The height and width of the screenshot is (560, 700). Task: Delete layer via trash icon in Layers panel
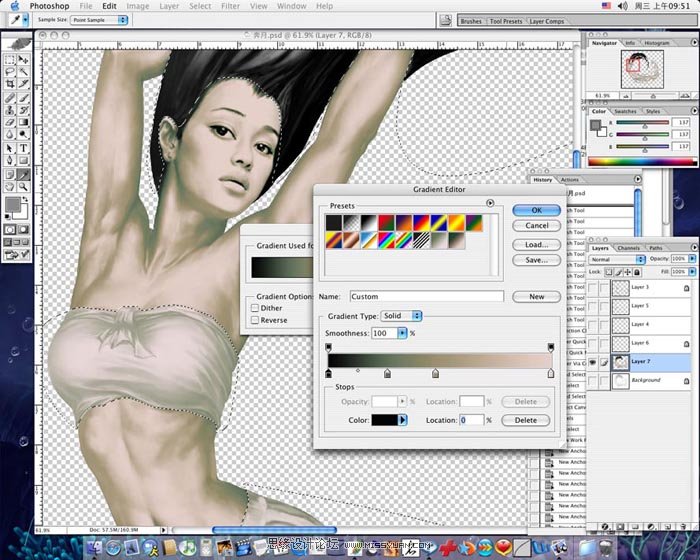pos(683,527)
